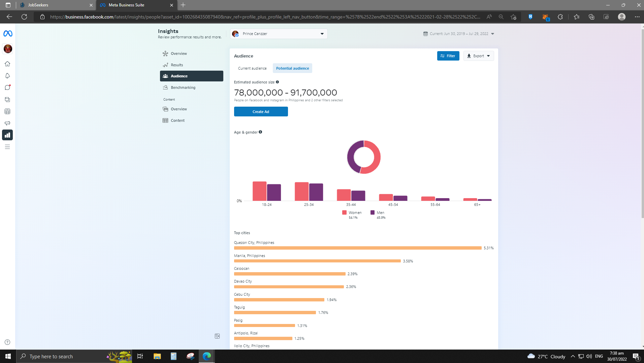Screen dimensions: 644x363
Task: Open the tab actions menu icon
Action: (x=8, y=5)
